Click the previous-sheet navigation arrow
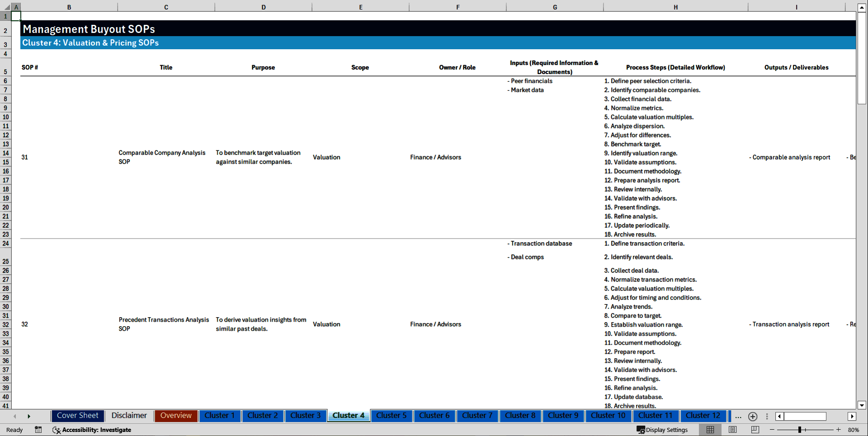 [15, 416]
